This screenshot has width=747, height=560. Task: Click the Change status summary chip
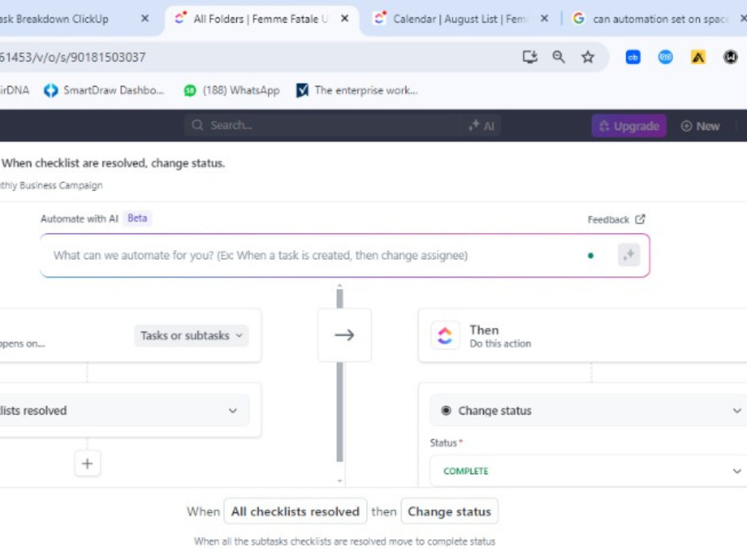tap(449, 511)
